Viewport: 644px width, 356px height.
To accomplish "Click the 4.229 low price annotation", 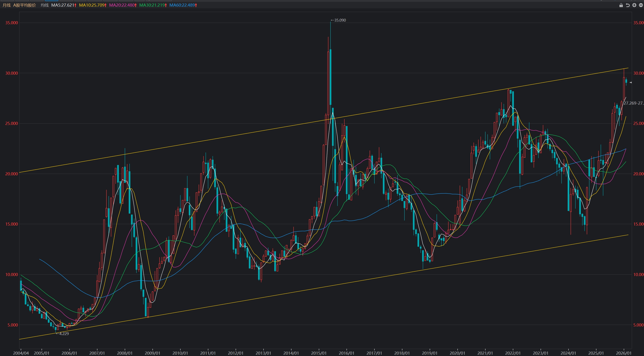I will pos(63,334).
